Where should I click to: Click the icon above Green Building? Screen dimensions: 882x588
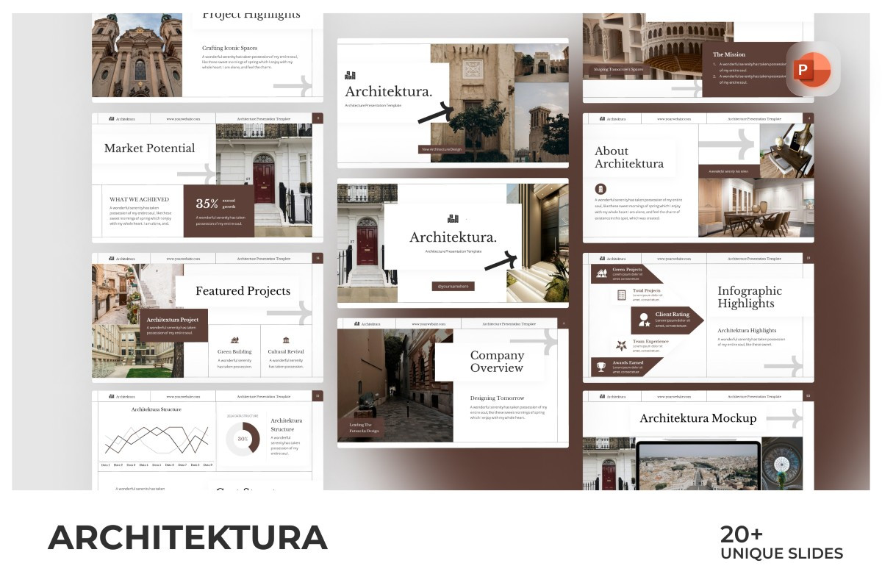click(x=234, y=340)
